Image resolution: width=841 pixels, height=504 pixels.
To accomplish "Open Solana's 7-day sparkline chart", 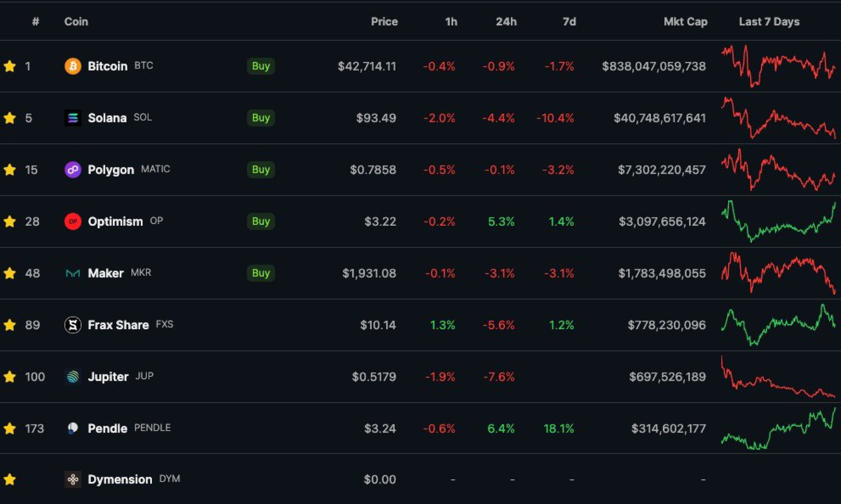I will click(x=779, y=118).
